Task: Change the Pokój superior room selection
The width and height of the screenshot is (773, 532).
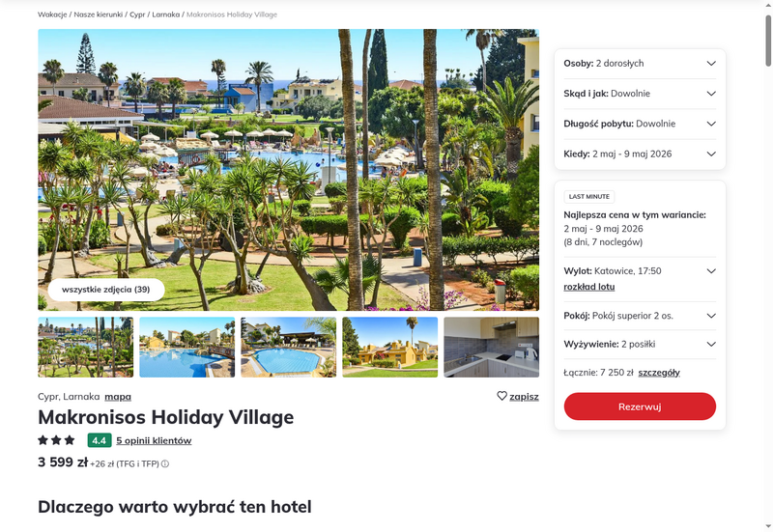Action: click(x=640, y=316)
